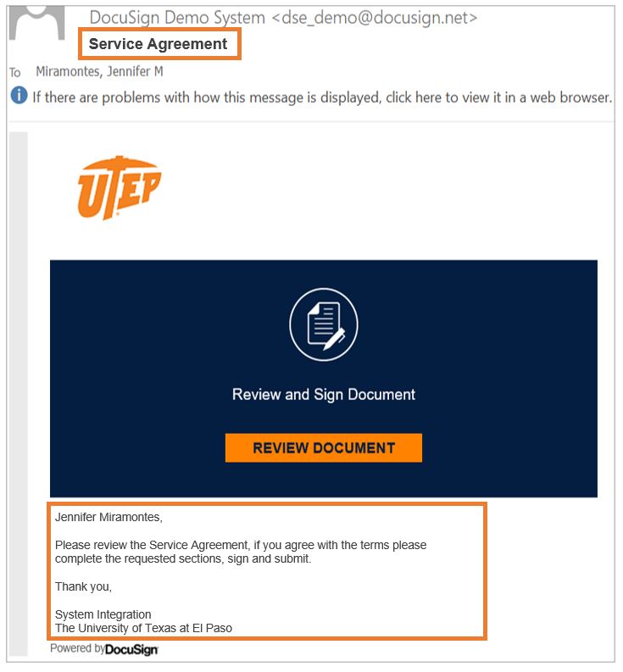Screen dimensions: 623x672
Task: Click the Jennifer Miramontes greeting line
Action: tap(108, 517)
